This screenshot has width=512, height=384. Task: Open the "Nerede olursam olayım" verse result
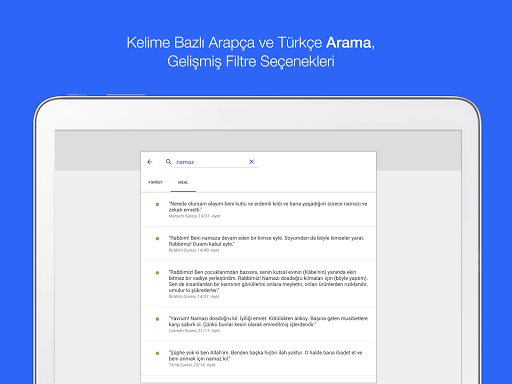[259, 210]
